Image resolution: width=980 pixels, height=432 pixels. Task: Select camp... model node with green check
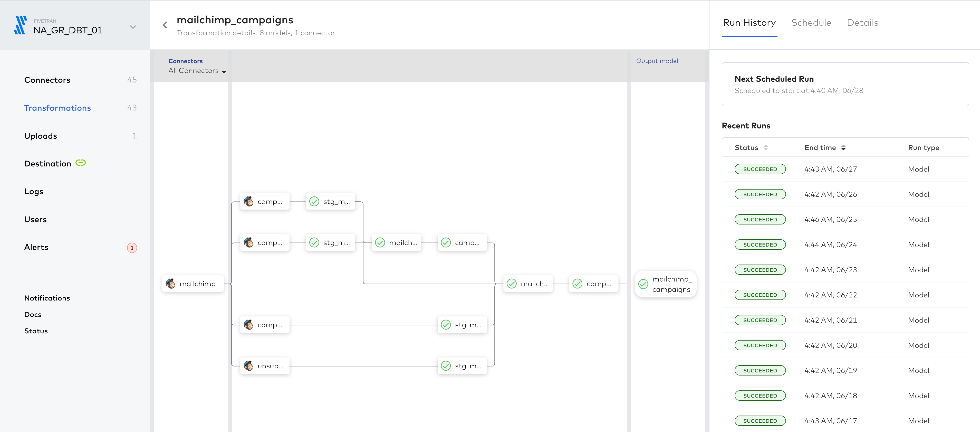(462, 243)
